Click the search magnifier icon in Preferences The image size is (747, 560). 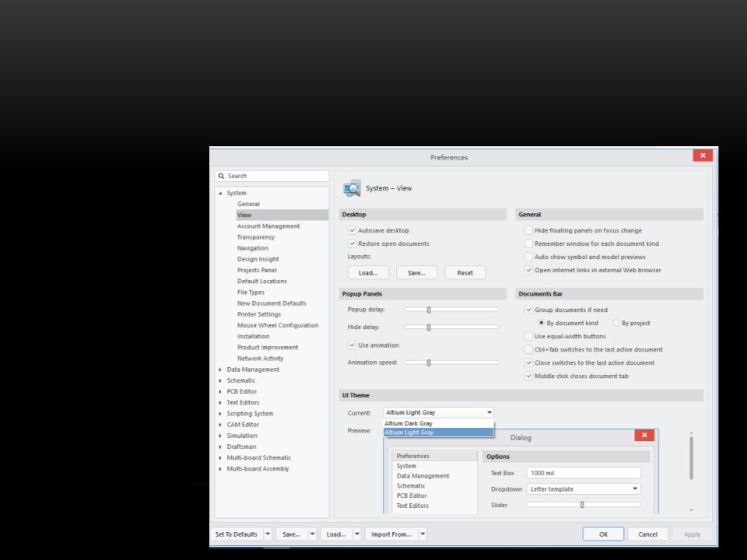click(x=221, y=177)
